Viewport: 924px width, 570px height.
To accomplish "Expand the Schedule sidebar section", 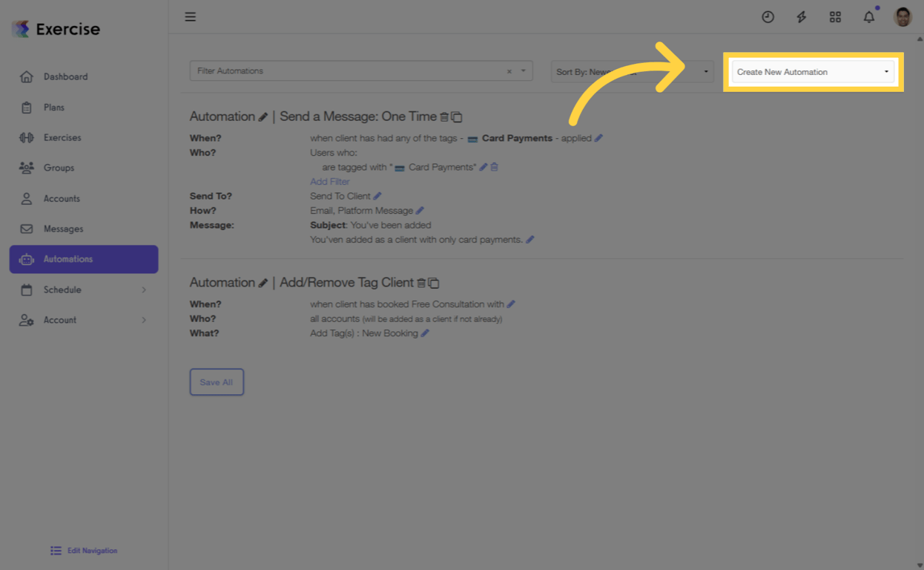I will pyautogui.click(x=83, y=289).
